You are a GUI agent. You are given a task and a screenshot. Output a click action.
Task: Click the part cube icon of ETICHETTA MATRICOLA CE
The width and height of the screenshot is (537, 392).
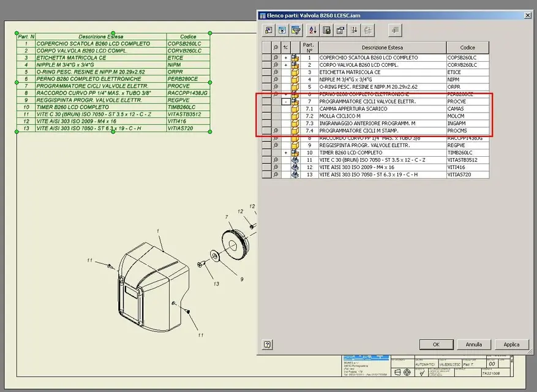(x=295, y=72)
